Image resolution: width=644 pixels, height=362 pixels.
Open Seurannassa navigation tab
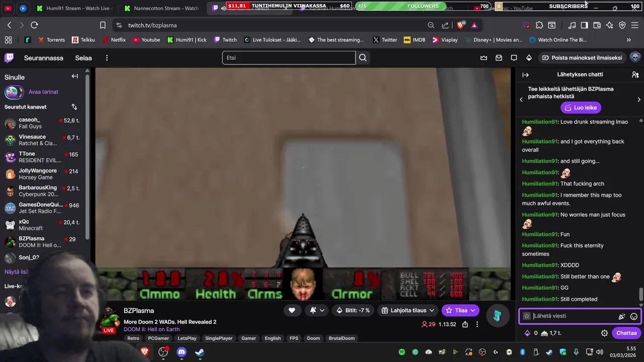[x=44, y=58]
